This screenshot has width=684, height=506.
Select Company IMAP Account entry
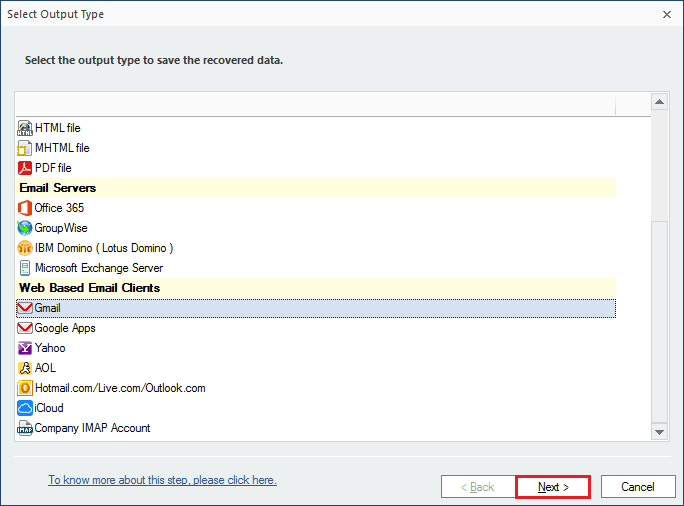click(x=92, y=428)
